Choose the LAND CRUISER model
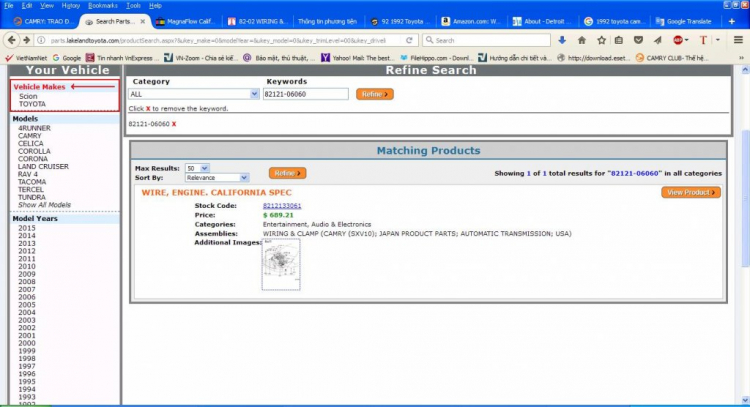750x407 pixels. tap(43, 166)
